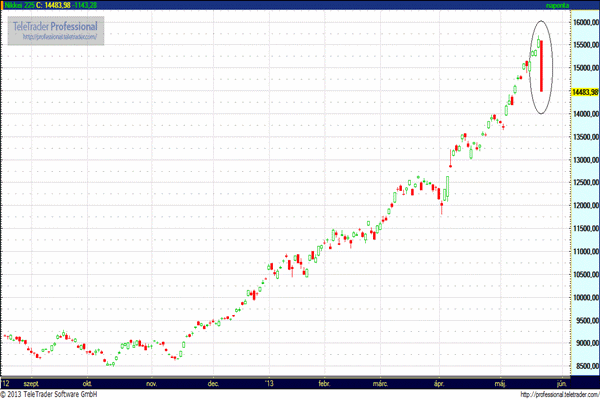Click the 2013 TeleTrader Software GmbH copyright text
The image size is (600, 400).
pos(62,394)
